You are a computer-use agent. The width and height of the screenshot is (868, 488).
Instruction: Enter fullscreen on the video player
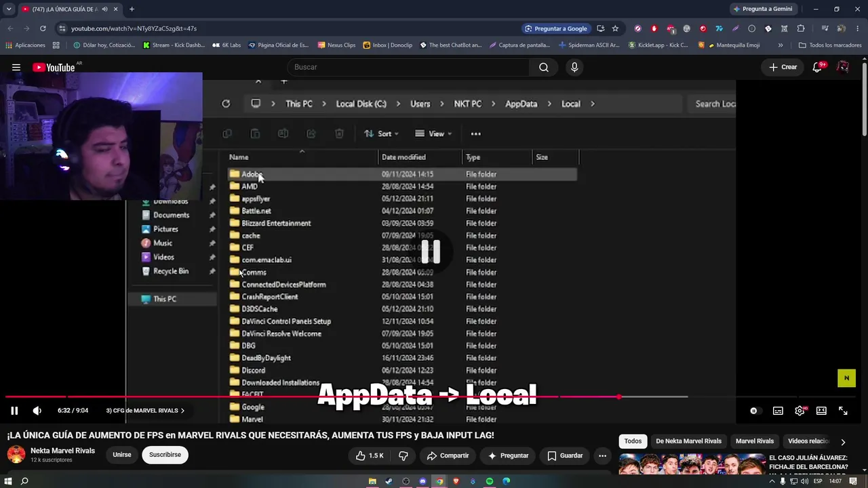(843, 411)
